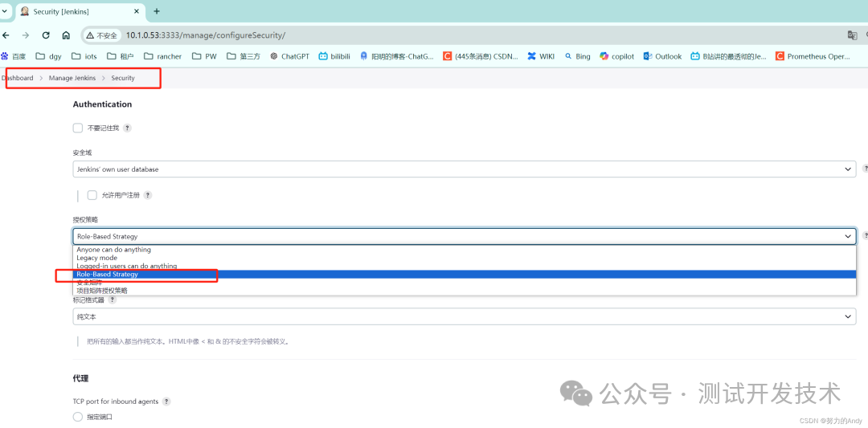This screenshot has height=428, width=868.
Task: Go to Manage Jenkins breadcrumb
Action: coord(72,78)
